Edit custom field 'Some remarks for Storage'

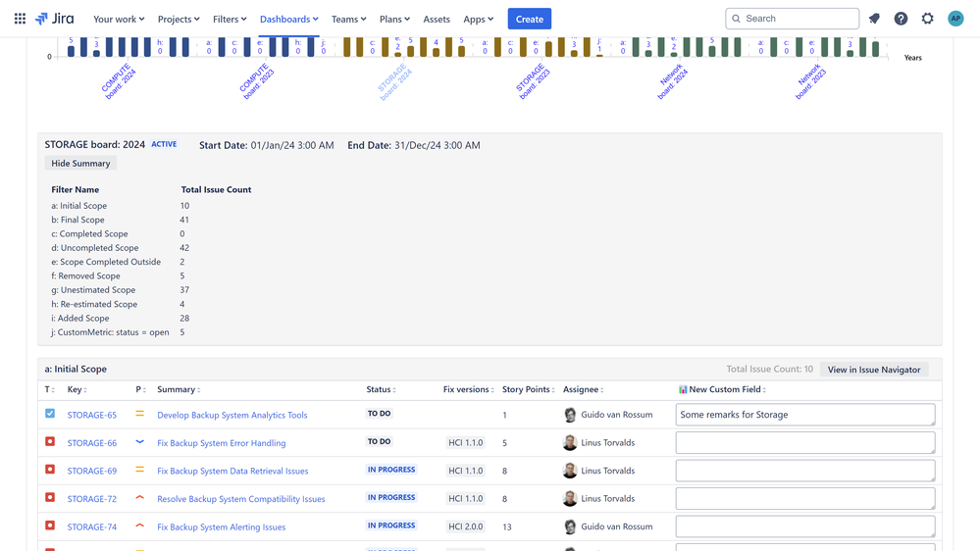[805, 415]
